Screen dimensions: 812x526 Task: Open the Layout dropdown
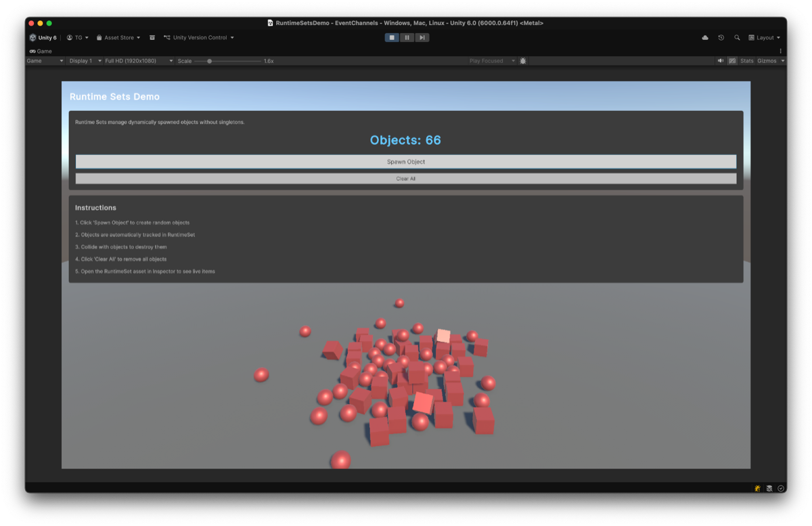(764, 37)
